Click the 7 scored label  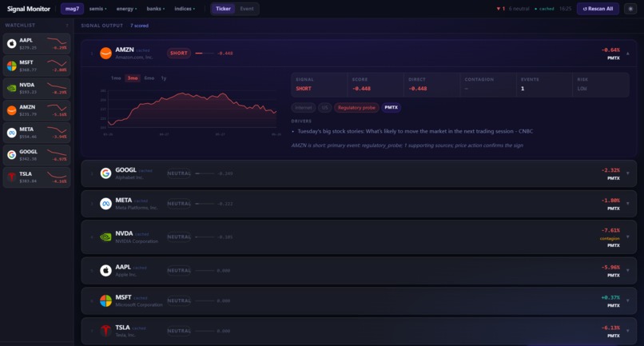[x=139, y=26]
